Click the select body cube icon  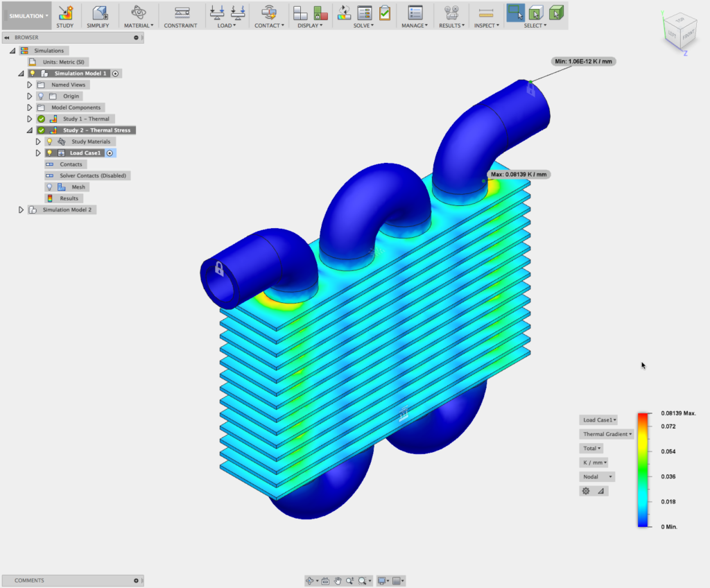click(x=536, y=12)
